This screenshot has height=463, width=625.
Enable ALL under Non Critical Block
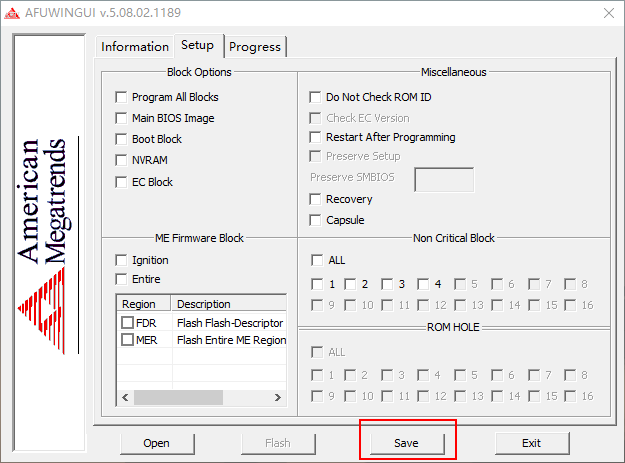point(317,260)
